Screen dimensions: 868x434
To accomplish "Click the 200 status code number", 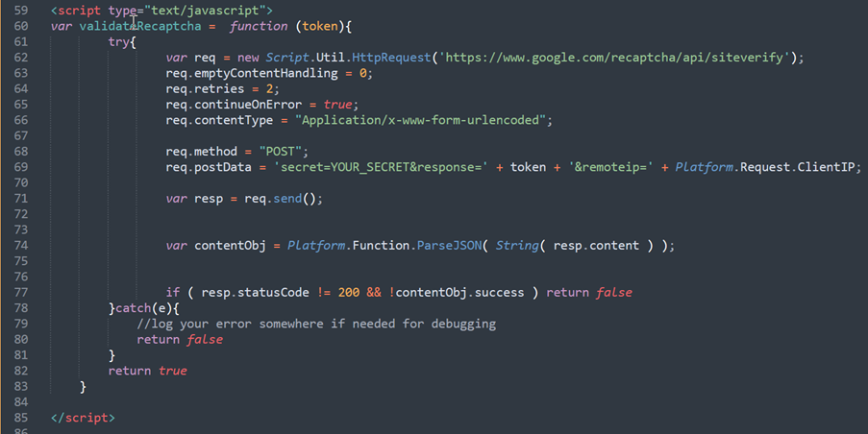I will 349,293.
